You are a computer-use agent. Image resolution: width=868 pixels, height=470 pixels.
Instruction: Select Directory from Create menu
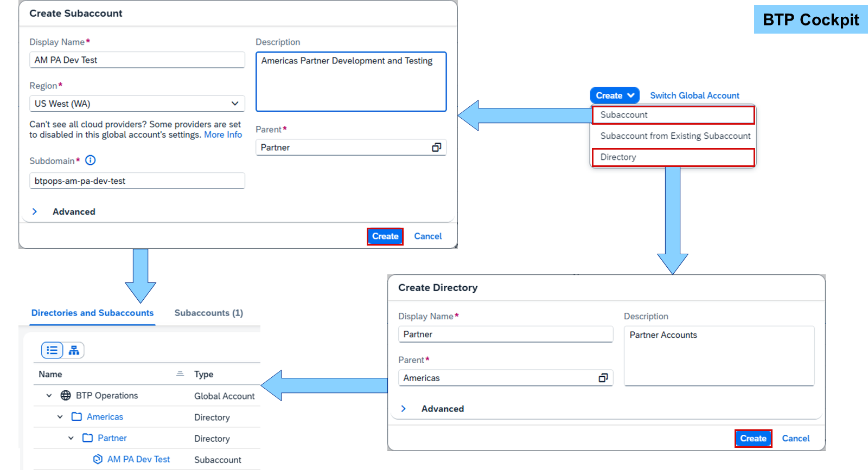(673, 157)
